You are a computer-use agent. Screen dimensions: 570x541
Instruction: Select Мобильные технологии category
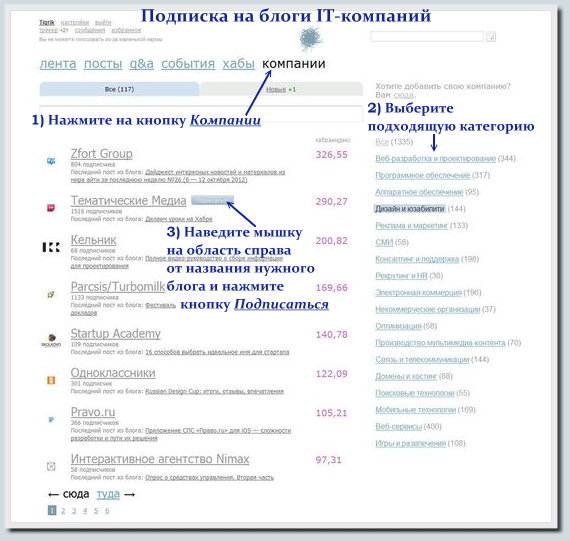(x=416, y=410)
